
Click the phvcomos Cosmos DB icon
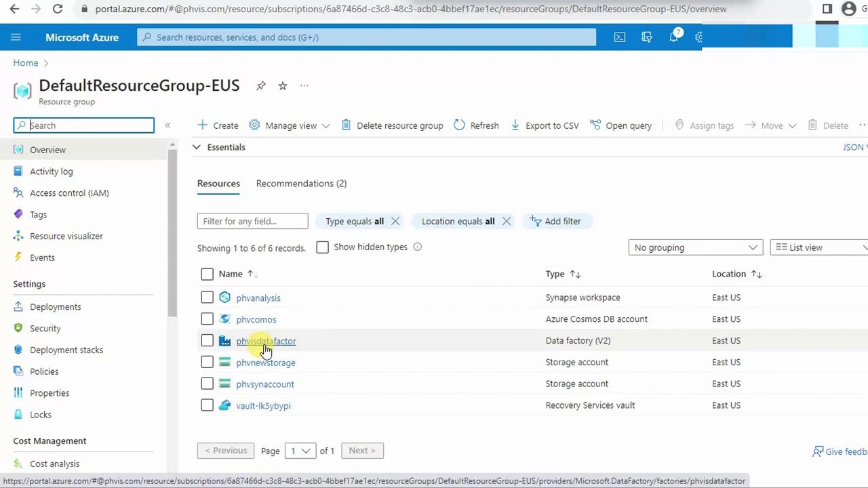[x=224, y=319]
